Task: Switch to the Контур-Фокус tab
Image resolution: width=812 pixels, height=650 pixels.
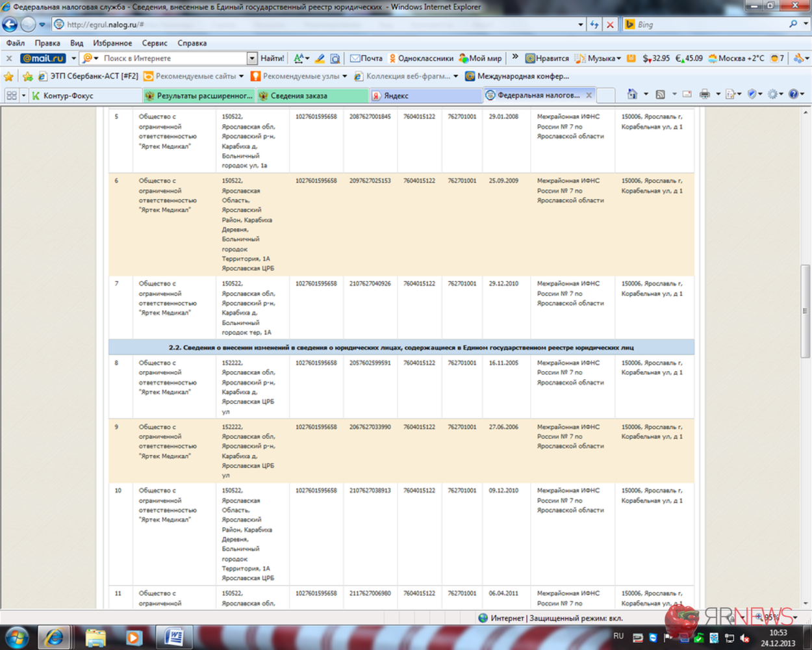Action: [x=85, y=96]
